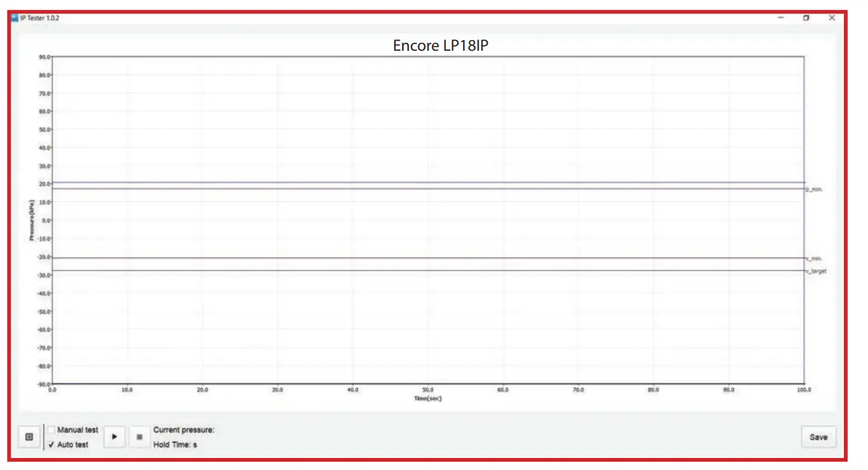Viewport: 868px width, 470px height.
Task: Select the p_min line label
Action: [814, 190]
